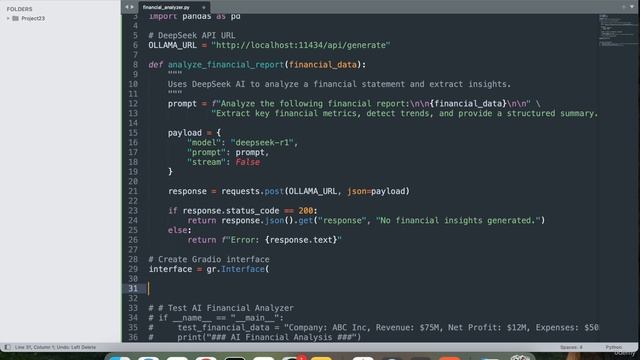The image size is (640, 360).
Task: Go to the previous tab with left arrow
Action: (127, 7)
